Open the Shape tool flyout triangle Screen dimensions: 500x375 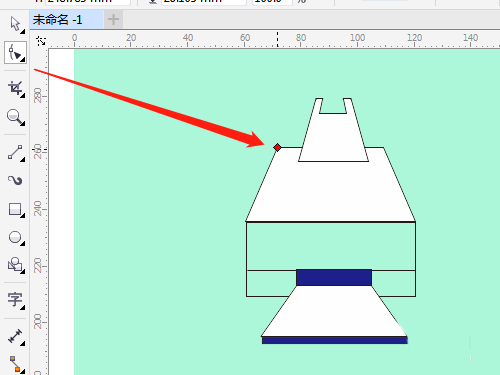click(23, 59)
